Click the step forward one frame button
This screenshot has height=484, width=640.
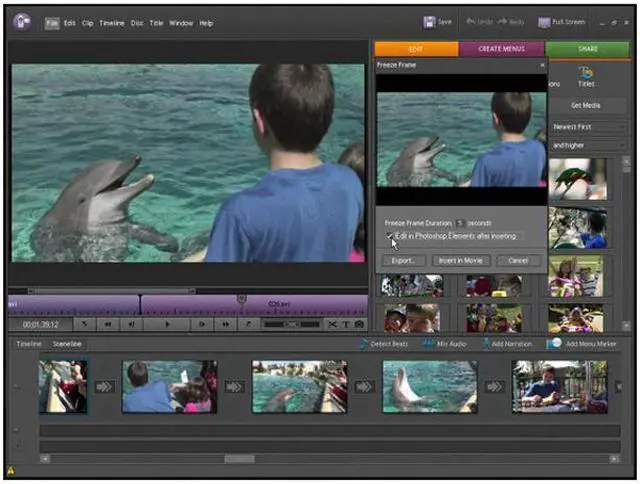pyautogui.click(x=202, y=324)
